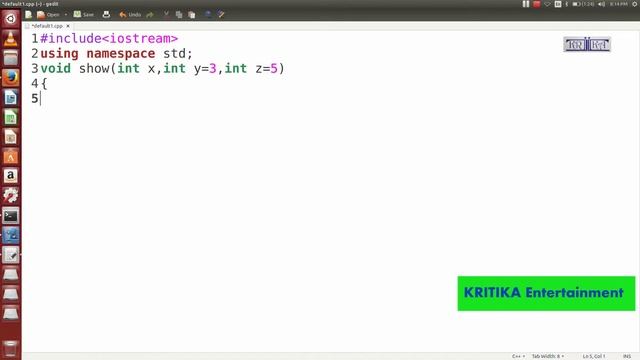
Task: Open the clock time menu
Action: [x=618, y=4]
